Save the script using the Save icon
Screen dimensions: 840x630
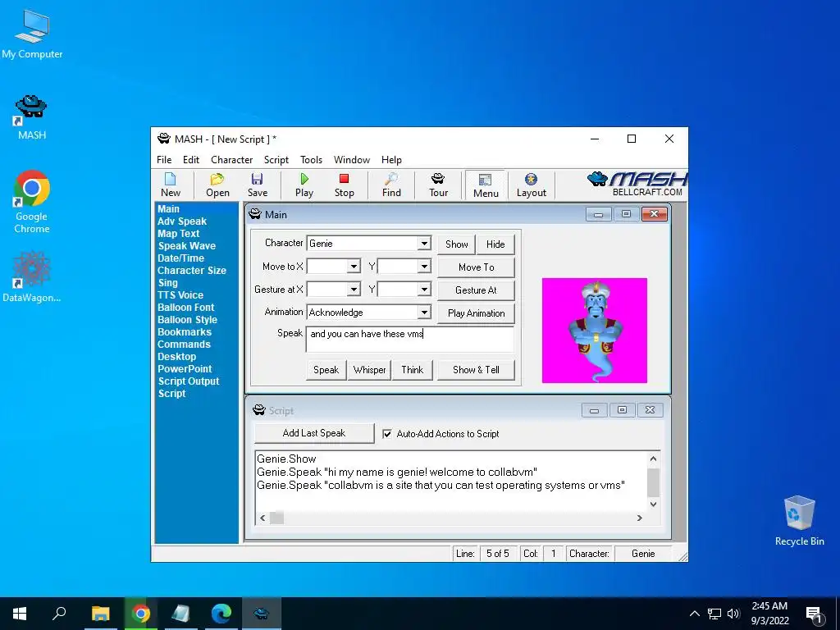tap(257, 185)
